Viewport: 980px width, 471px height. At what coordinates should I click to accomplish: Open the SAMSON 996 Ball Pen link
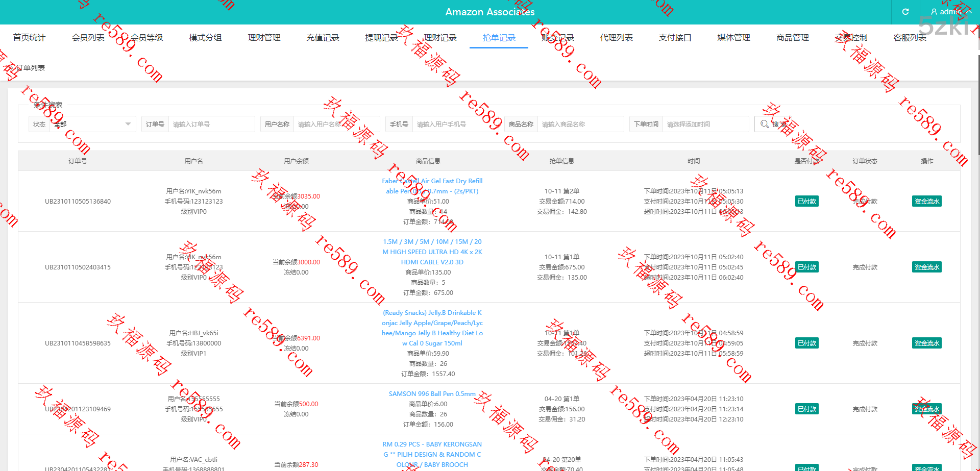point(432,393)
